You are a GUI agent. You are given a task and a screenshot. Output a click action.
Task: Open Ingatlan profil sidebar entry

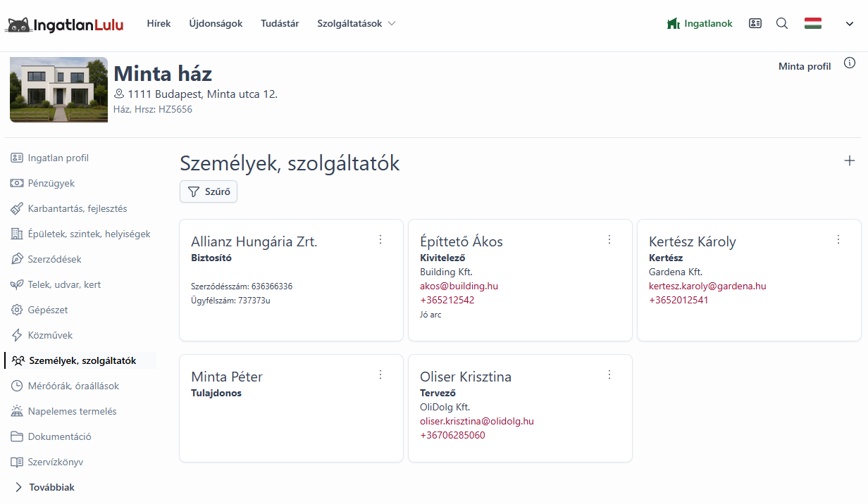(x=58, y=158)
